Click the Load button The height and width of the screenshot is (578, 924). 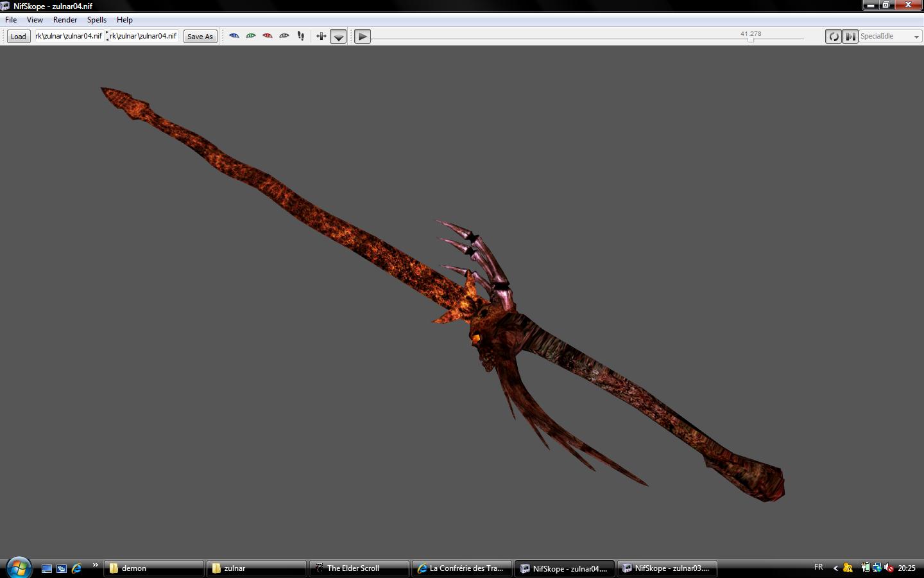[x=19, y=37]
